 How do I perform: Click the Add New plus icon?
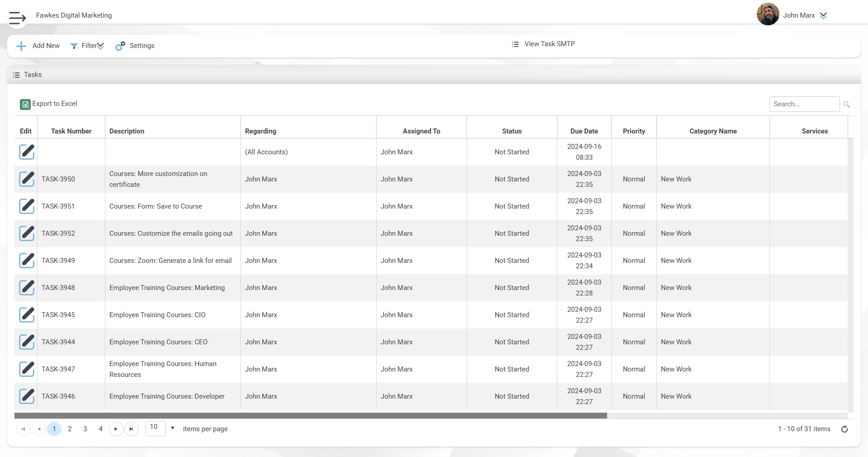pyautogui.click(x=21, y=46)
